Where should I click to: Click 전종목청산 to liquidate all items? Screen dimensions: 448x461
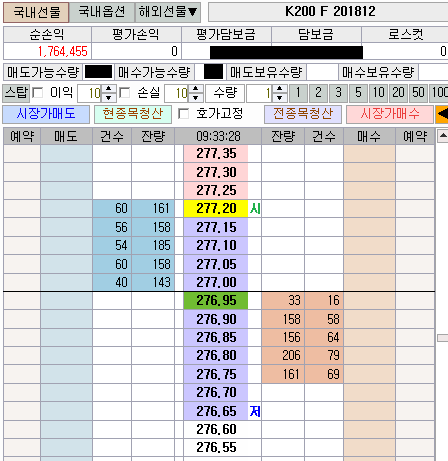[303, 114]
